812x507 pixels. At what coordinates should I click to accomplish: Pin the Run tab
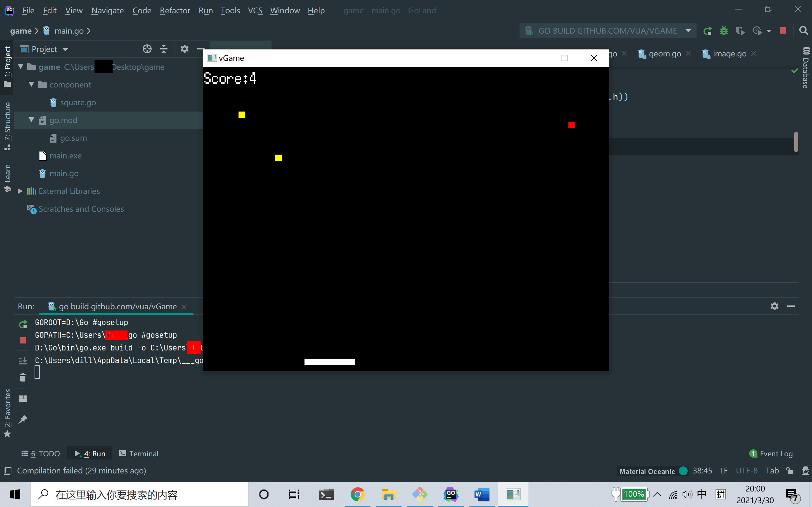[x=23, y=419]
